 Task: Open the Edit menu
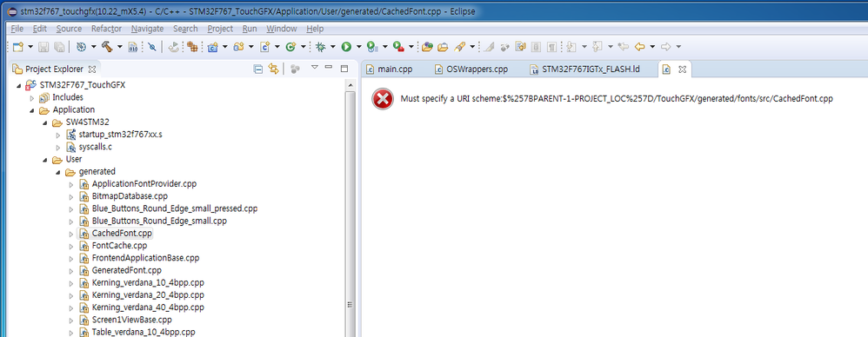pos(40,29)
